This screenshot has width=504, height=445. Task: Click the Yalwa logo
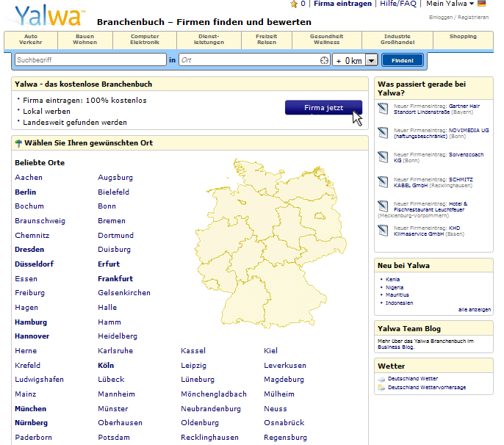[49, 15]
